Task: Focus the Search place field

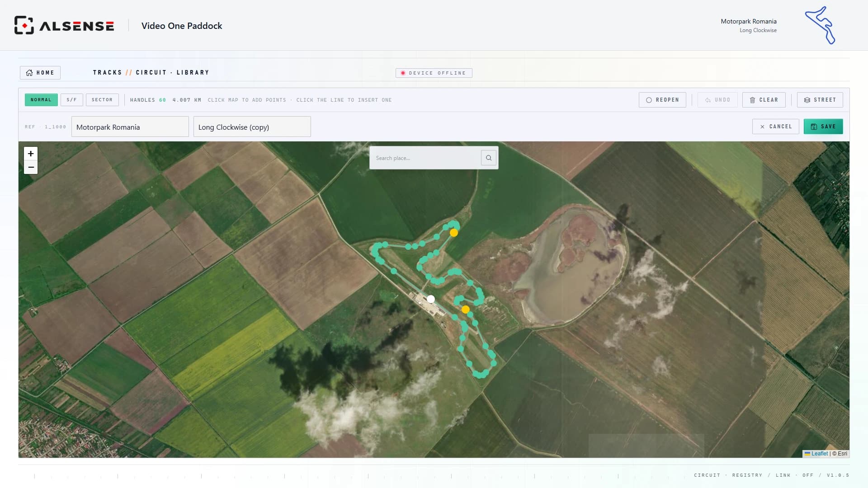Action: [425, 158]
